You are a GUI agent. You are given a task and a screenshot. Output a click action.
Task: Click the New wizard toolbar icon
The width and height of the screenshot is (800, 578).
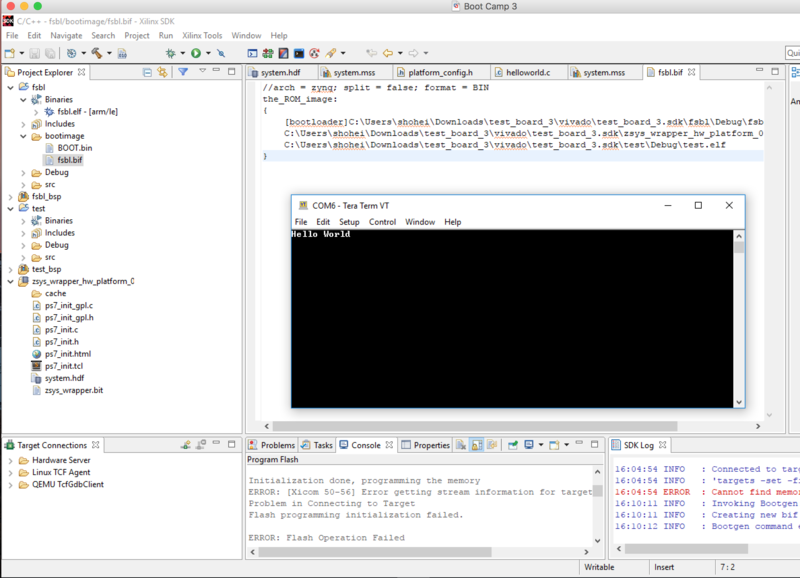10,53
